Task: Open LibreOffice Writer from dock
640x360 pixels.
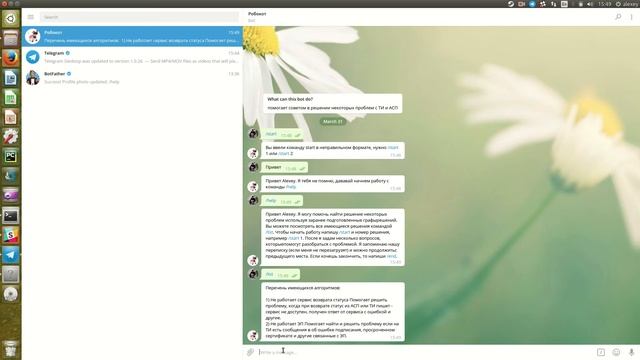Action: click(x=11, y=78)
